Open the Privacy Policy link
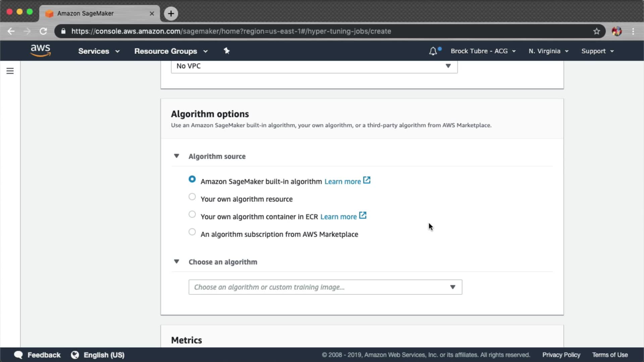Viewport: 644px width, 362px height. pyautogui.click(x=561, y=355)
